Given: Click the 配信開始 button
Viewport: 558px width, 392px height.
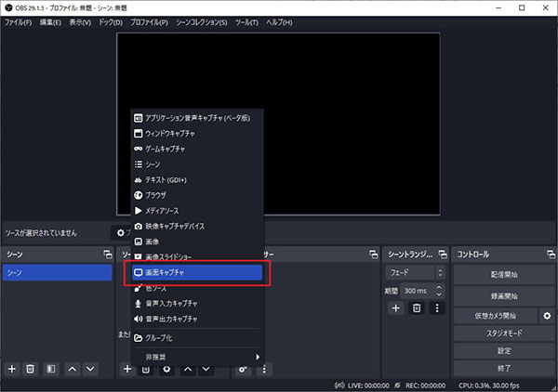Looking at the screenshot, I should (x=503, y=274).
